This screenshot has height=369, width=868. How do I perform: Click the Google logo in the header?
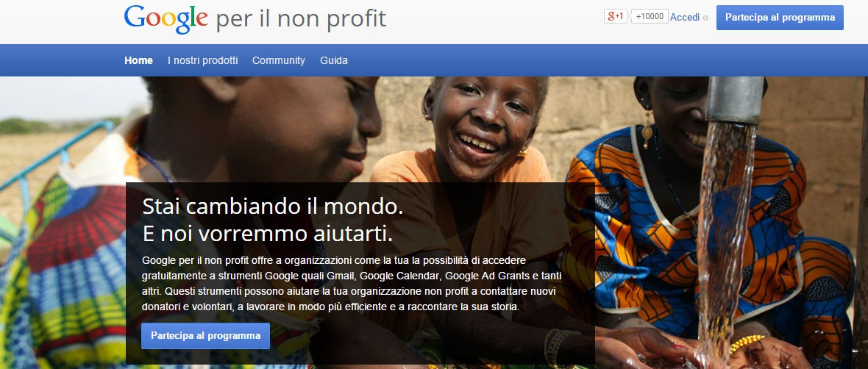166,18
